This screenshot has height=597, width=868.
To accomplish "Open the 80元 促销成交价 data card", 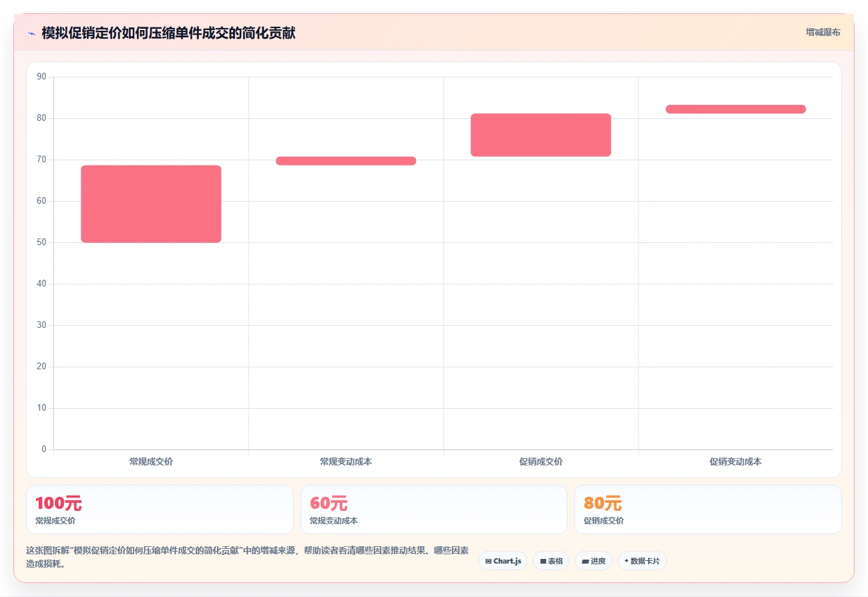I will pyautogui.click(x=708, y=510).
